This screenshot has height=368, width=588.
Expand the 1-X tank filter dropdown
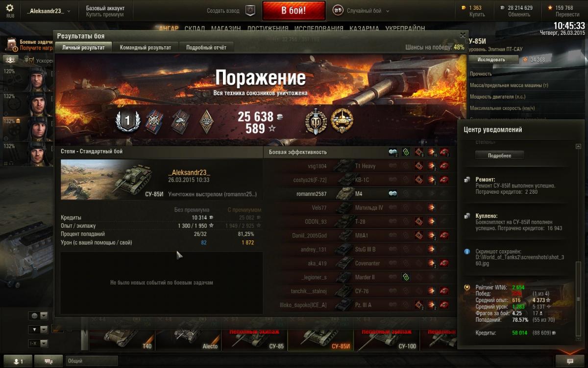(38, 343)
